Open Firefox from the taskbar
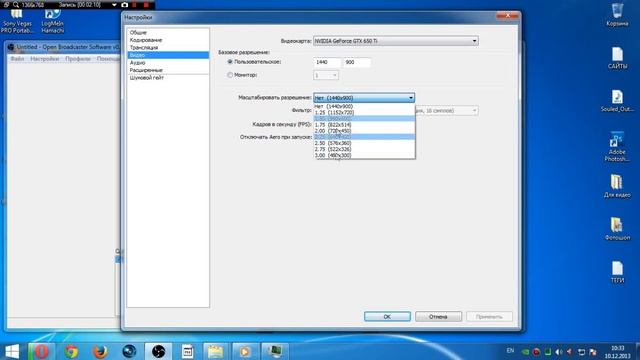Image resolution: width=640 pixels, height=360 pixels. [100, 351]
